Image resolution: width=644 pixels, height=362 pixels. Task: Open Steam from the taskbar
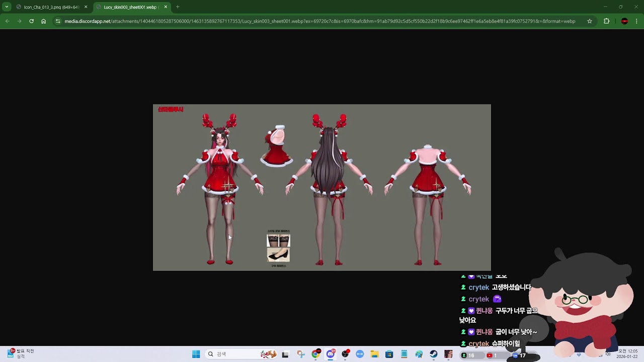click(x=433, y=354)
